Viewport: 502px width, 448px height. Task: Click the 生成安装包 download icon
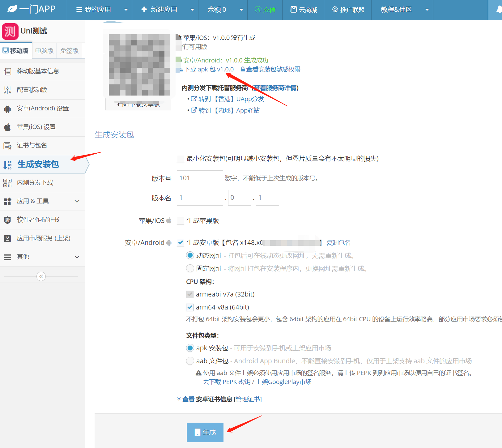(x=7, y=165)
